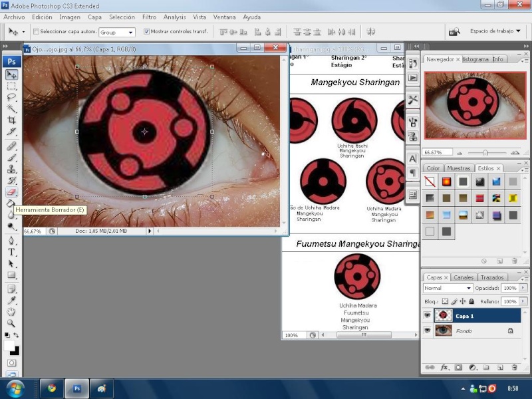Open Adobe Bridge from options bar
This screenshot has height=399, width=532.
(454, 31)
